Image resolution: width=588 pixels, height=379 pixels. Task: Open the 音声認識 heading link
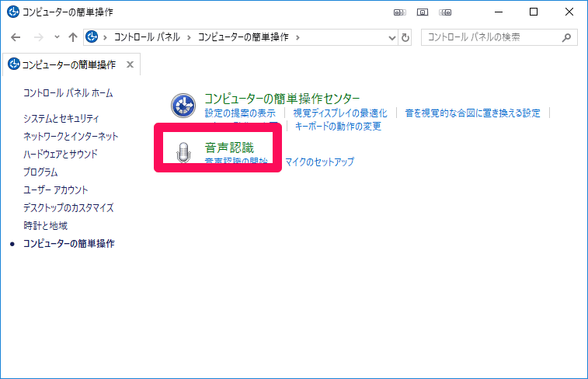pyautogui.click(x=229, y=148)
